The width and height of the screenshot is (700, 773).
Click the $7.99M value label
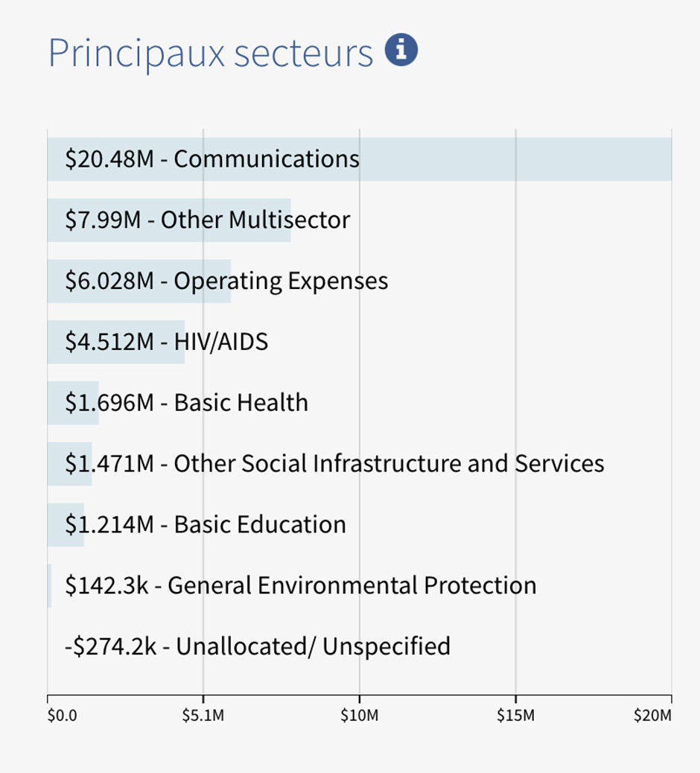pyautogui.click(x=103, y=220)
